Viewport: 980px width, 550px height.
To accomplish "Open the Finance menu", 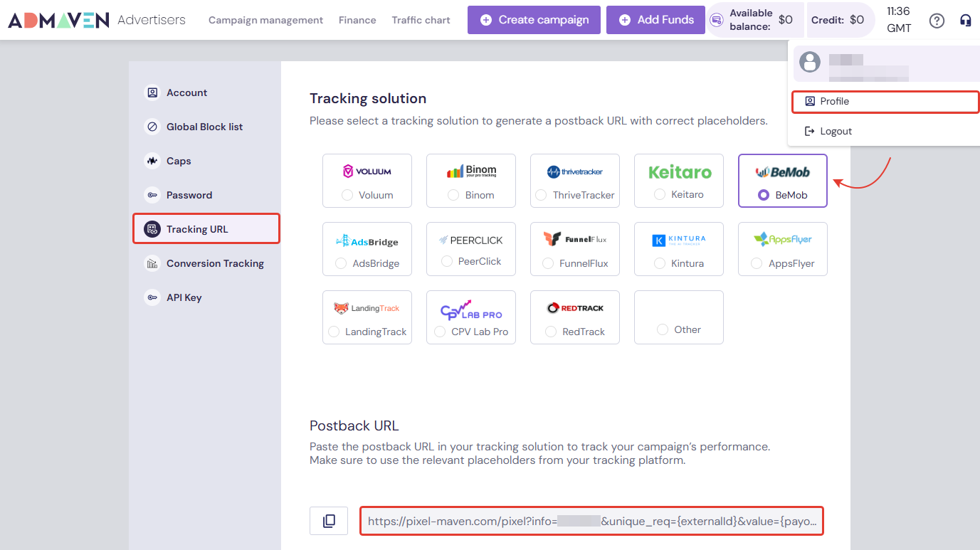I will pyautogui.click(x=357, y=20).
